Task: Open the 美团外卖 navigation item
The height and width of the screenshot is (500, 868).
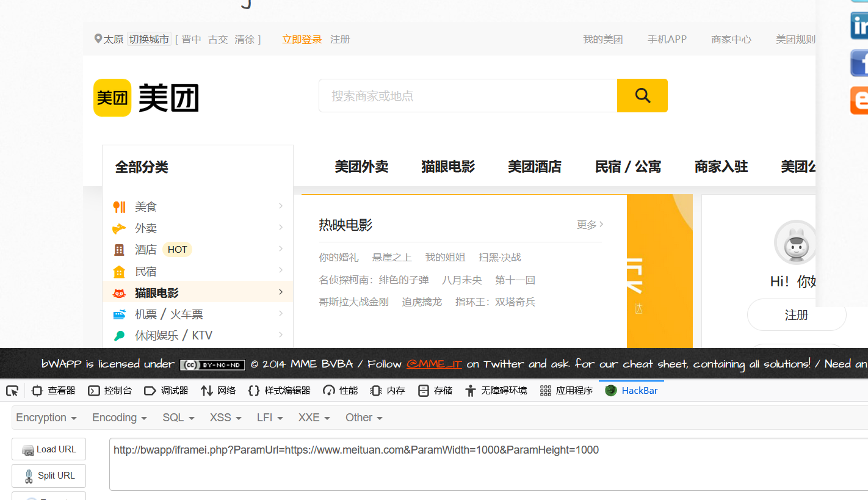Action: point(361,167)
